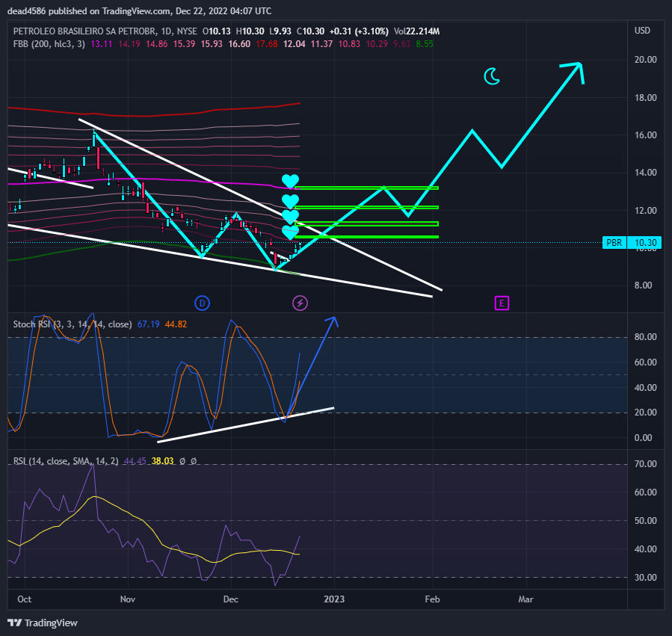Click the 16.00 price scale label
This screenshot has width=672, height=636.
(645, 135)
